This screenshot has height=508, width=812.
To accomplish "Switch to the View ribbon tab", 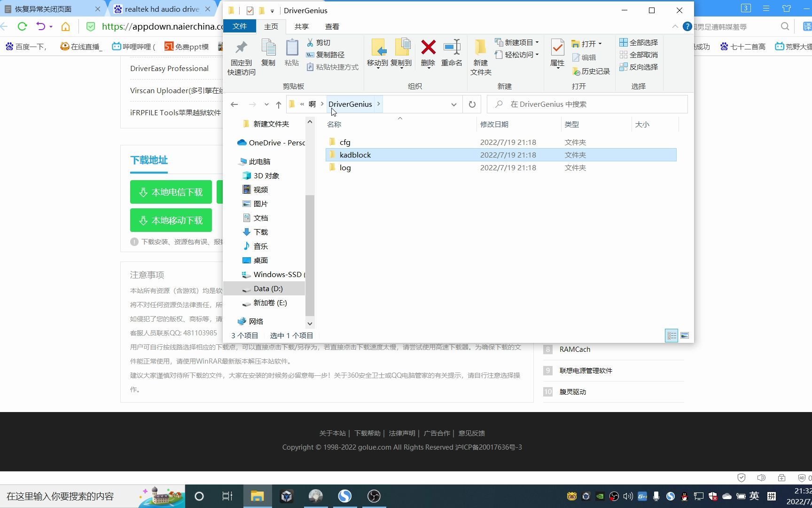I will tap(332, 27).
